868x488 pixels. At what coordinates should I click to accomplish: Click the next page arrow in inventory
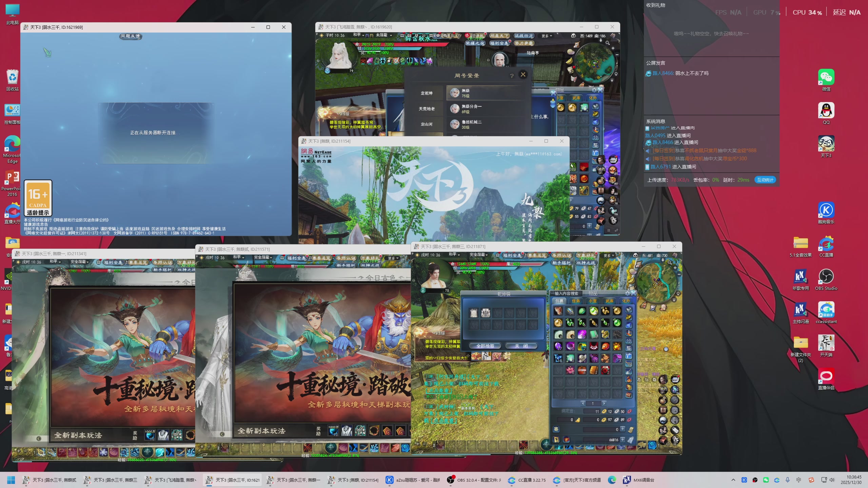click(604, 403)
